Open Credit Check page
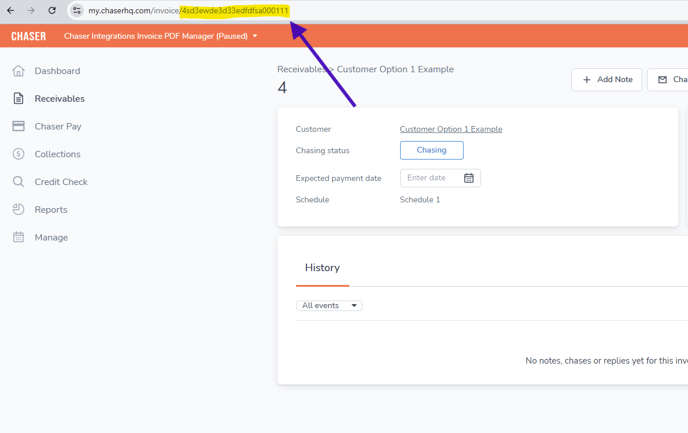This screenshot has height=433, width=688. (x=61, y=182)
